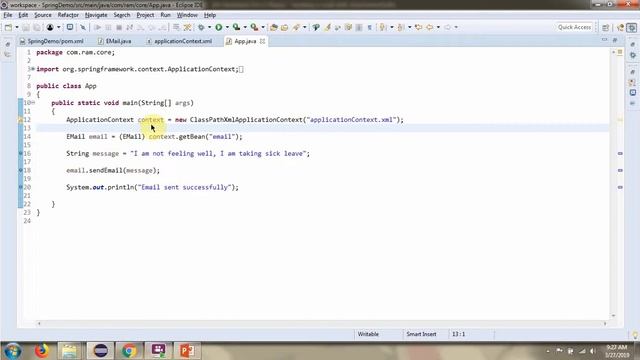Open the dropdown beside the round black icon
The image size is (640, 360).
pos(58,27)
